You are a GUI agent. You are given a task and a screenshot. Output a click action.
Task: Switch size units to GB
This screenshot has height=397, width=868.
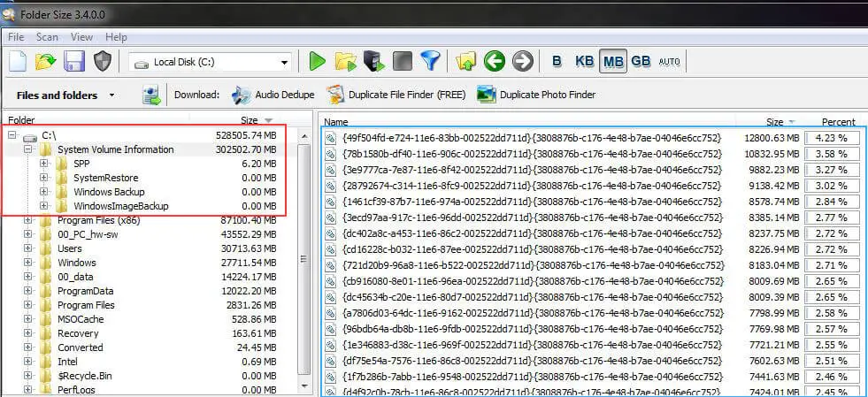(x=641, y=61)
